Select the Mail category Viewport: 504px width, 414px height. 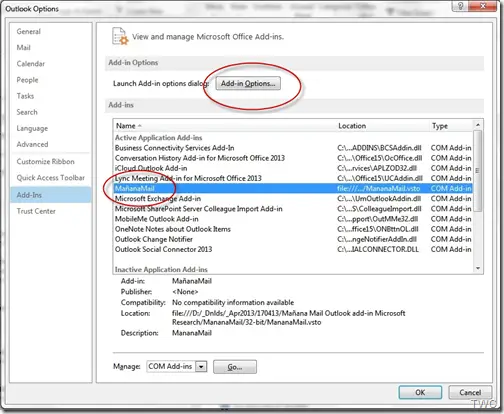point(23,47)
